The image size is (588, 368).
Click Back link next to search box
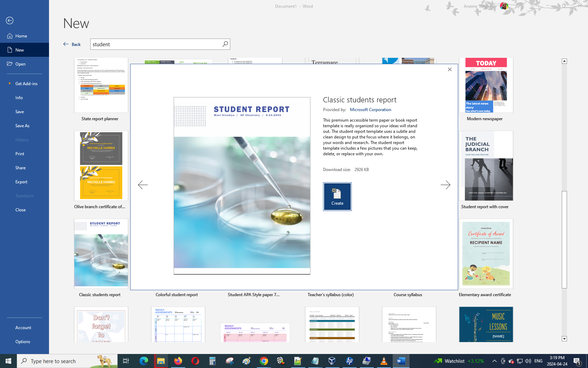pyautogui.click(x=72, y=44)
